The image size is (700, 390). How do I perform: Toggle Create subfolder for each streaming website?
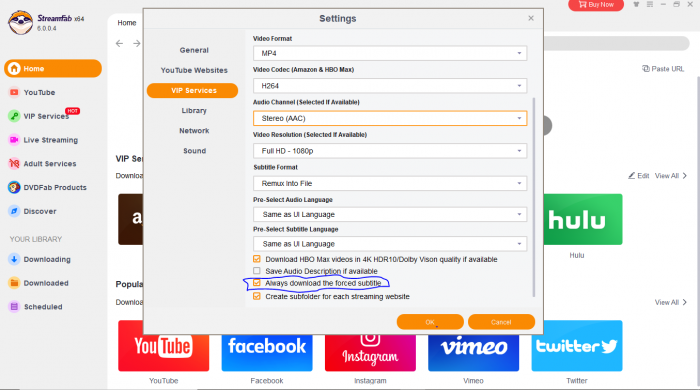click(257, 296)
